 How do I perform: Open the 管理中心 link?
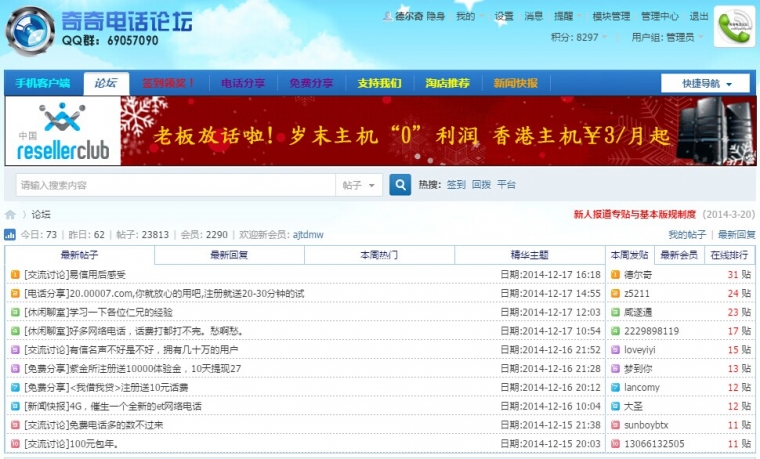point(660,16)
